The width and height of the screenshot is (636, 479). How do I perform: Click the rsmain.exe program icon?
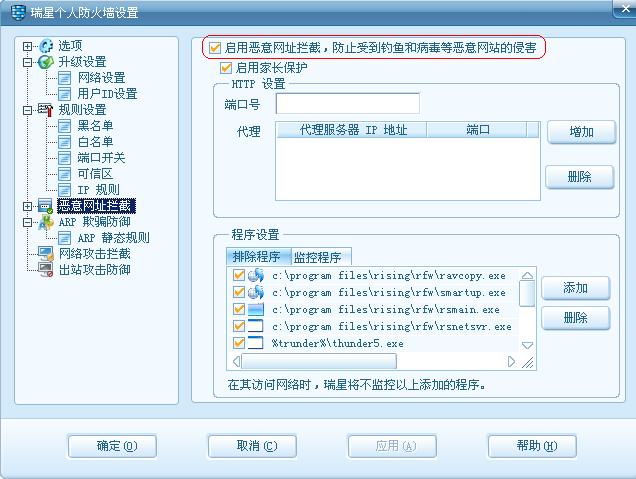tap(256, 309)
